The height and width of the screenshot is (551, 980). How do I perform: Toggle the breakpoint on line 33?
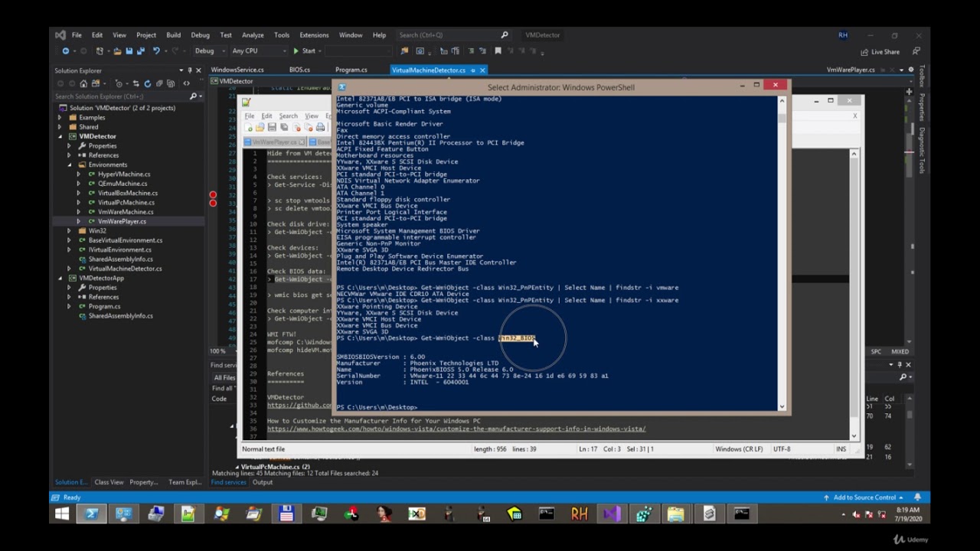pos(213,204)
